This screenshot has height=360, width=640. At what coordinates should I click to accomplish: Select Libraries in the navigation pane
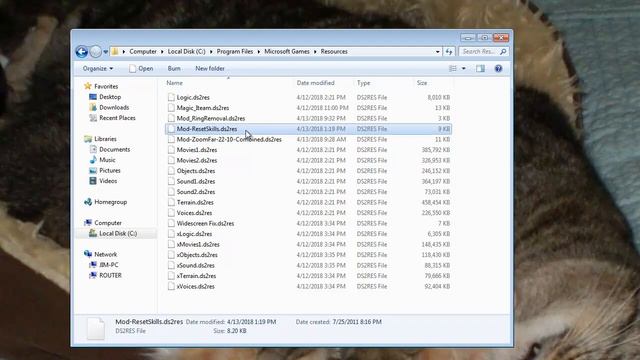tap(105, 139)
